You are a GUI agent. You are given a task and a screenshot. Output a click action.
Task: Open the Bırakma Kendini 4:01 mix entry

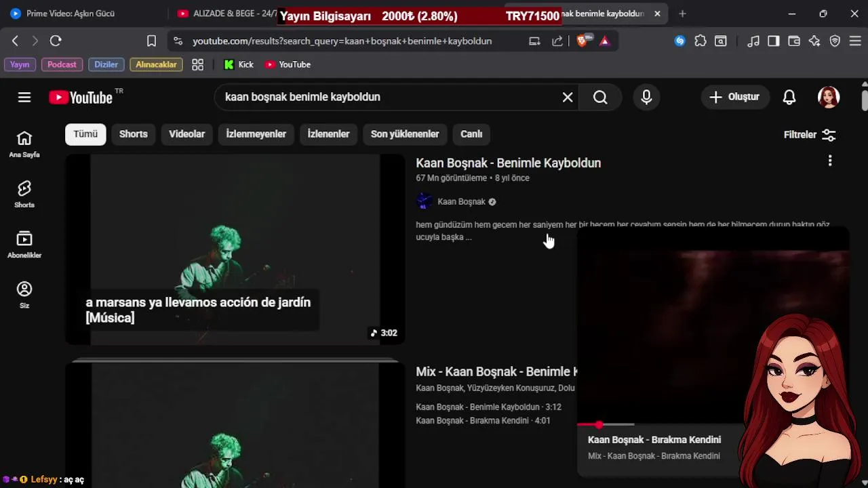coord(483,420)
